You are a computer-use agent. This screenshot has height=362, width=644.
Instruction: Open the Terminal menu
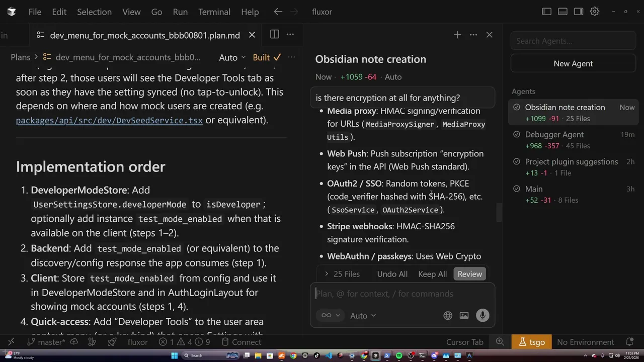point(214,12)
